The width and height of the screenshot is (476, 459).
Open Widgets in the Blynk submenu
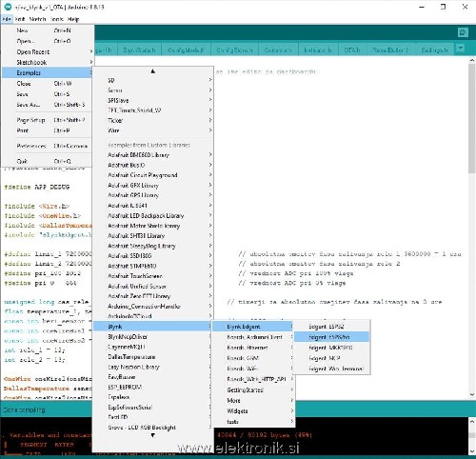pyautogui.click(x=253, y=410)
